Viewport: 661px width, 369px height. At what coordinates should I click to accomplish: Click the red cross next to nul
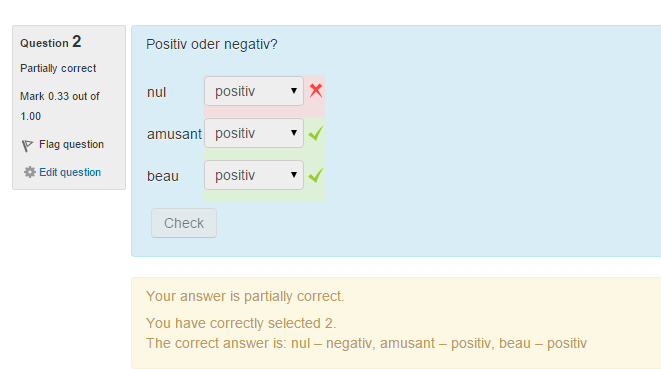(x=316, y=90)
